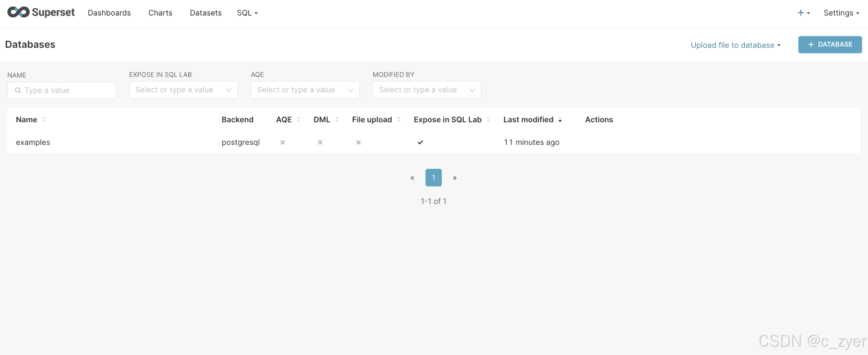Open the Superset logo home link

pyautogui.click(x=41, y=12)
